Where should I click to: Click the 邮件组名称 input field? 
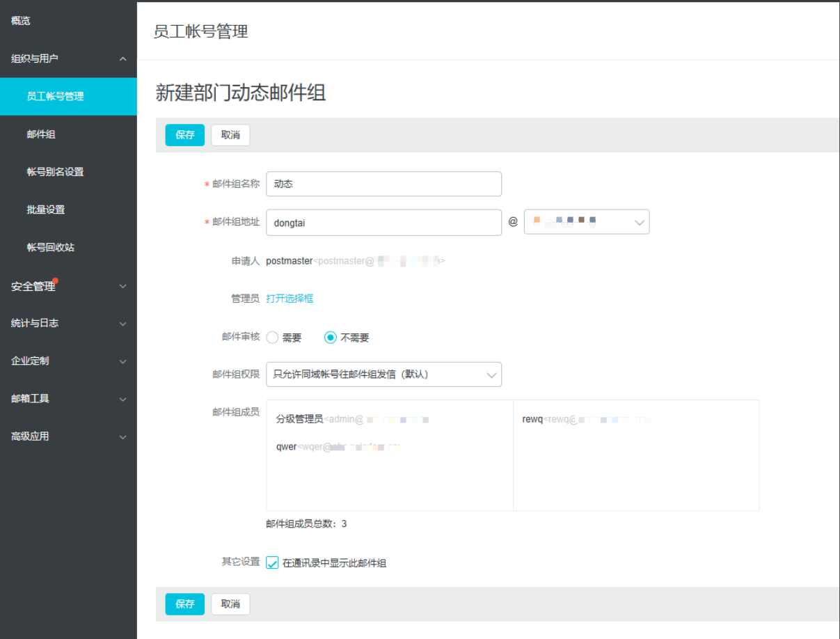[383, 184]
